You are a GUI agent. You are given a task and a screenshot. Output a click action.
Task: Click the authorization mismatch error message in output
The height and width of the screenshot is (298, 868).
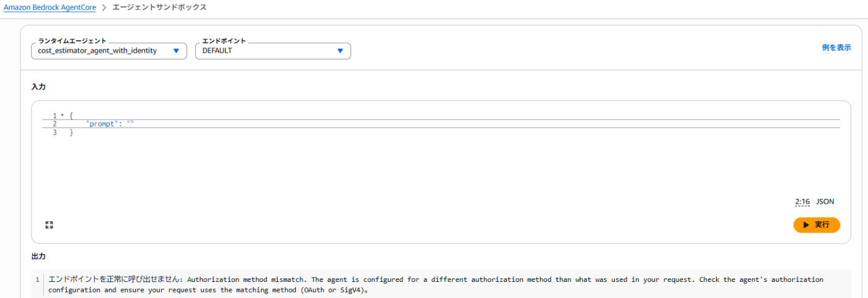click(x=436, y=284)
